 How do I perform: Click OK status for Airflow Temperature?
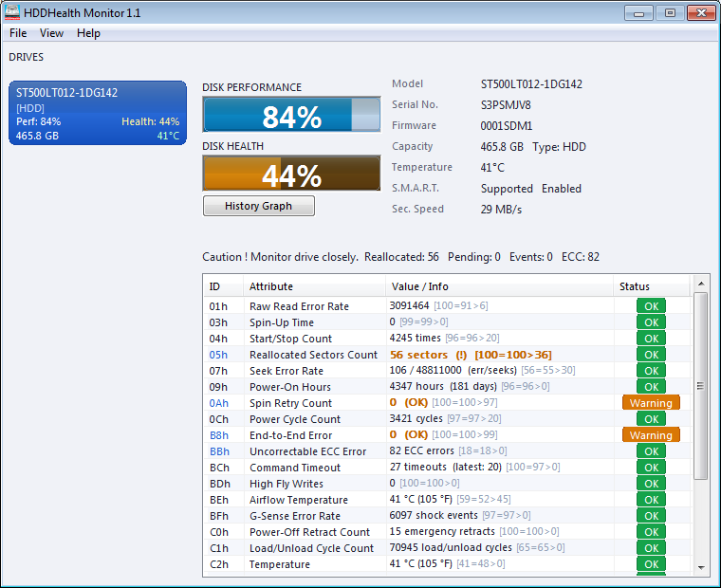[651, 499]
